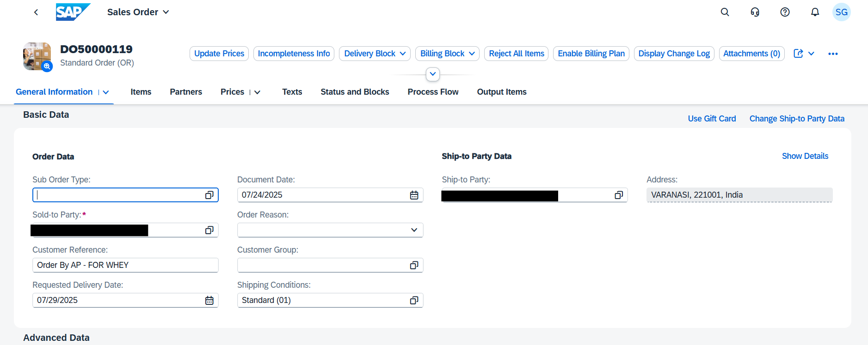Viewport: 868px width, 345px height.
Task: Click the Show Details link
Action: (x=805, y=156)
